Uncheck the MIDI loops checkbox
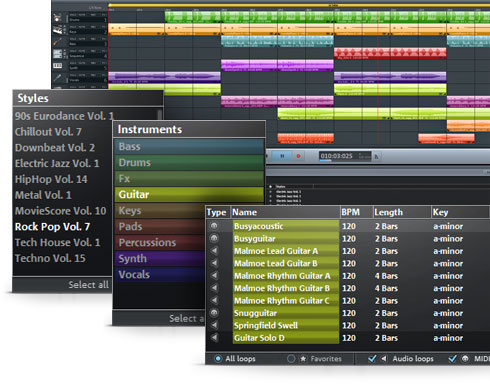The image size is (490, 392). 452,359
